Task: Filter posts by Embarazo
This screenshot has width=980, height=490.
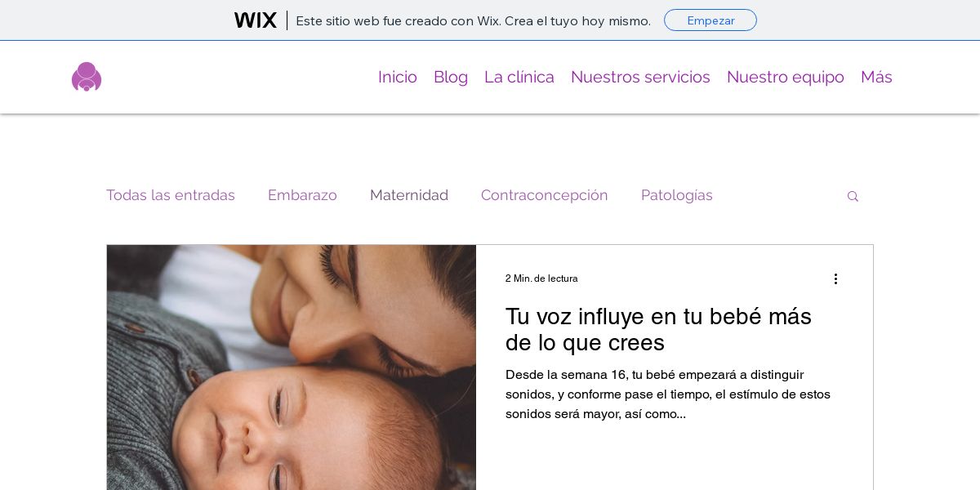Action: 302,195
